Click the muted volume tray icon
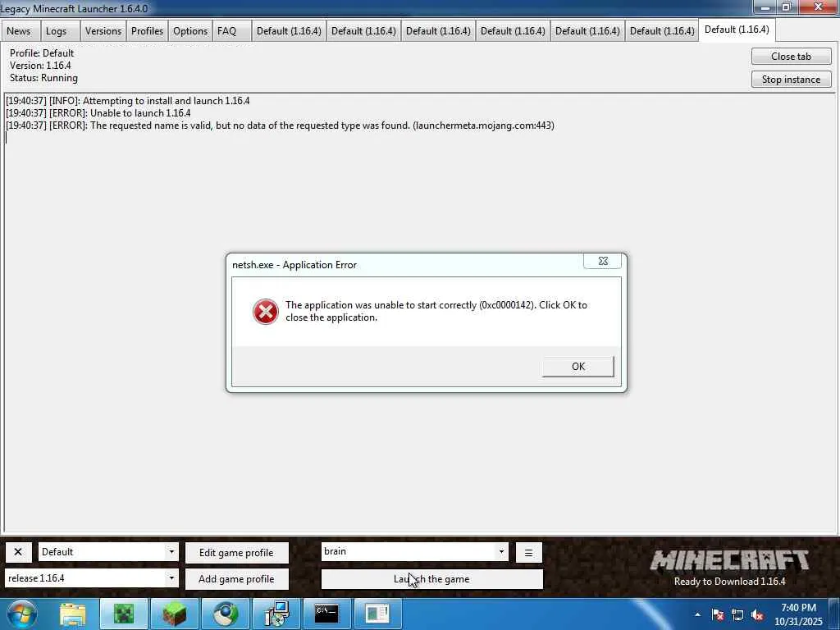This screenshot has height=630, width=840. [757, 614]
